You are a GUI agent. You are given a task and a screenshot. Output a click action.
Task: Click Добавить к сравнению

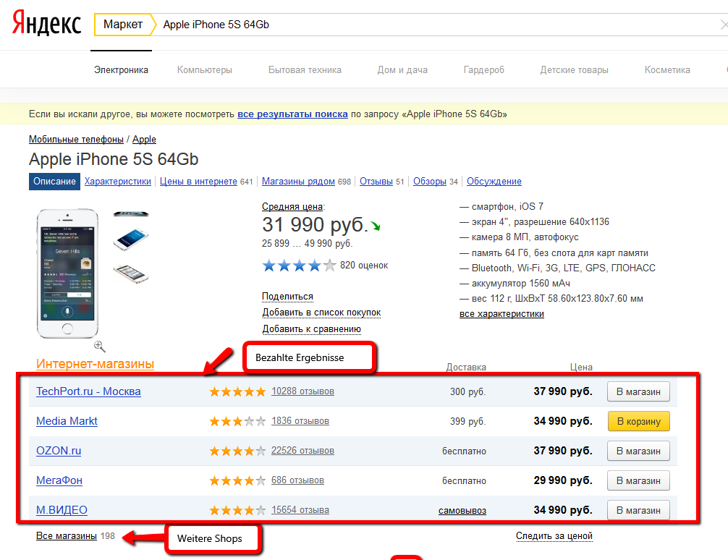(312, 329)
